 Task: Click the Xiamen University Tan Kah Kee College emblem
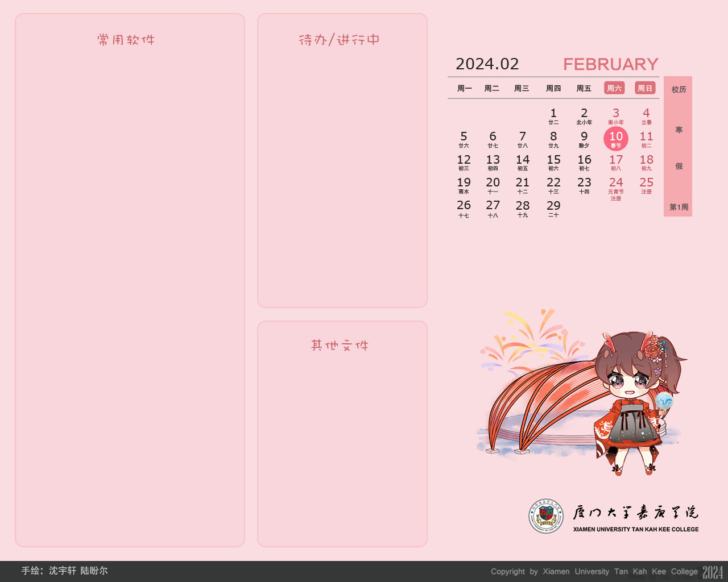546,516
